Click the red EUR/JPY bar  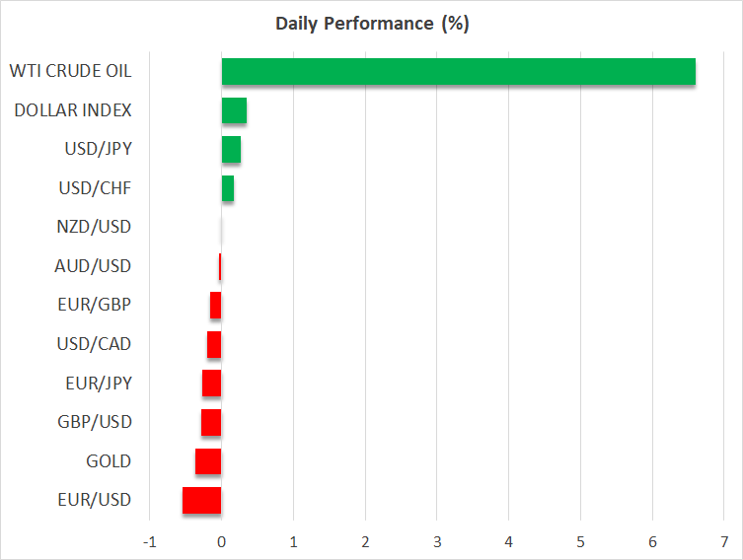(x=212, y=384)
